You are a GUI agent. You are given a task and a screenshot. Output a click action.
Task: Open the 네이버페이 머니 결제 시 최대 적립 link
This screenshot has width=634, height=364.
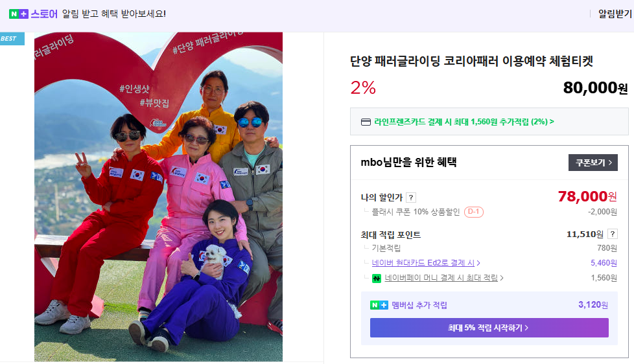point(441,278)
